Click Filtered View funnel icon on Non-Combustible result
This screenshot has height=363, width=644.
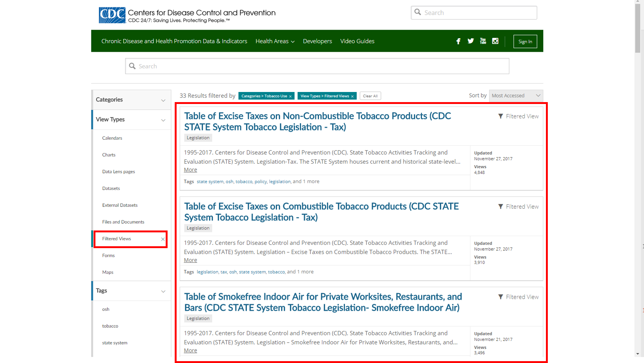click(500, 116)
